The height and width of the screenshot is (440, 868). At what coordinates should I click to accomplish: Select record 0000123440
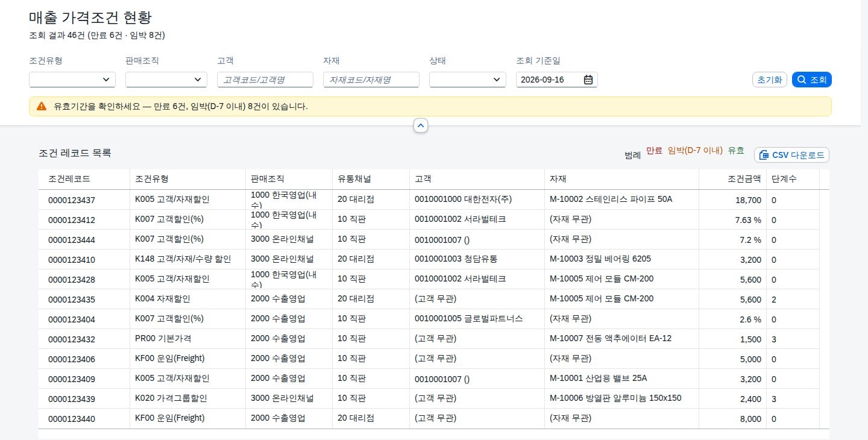(72, 419)
